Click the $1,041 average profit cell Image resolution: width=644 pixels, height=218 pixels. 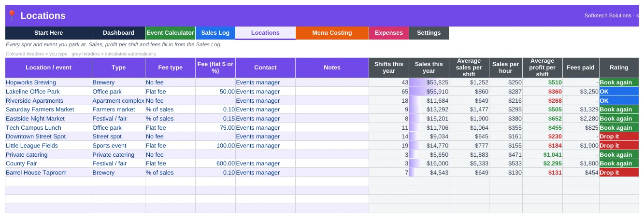(x=542, y=155)
